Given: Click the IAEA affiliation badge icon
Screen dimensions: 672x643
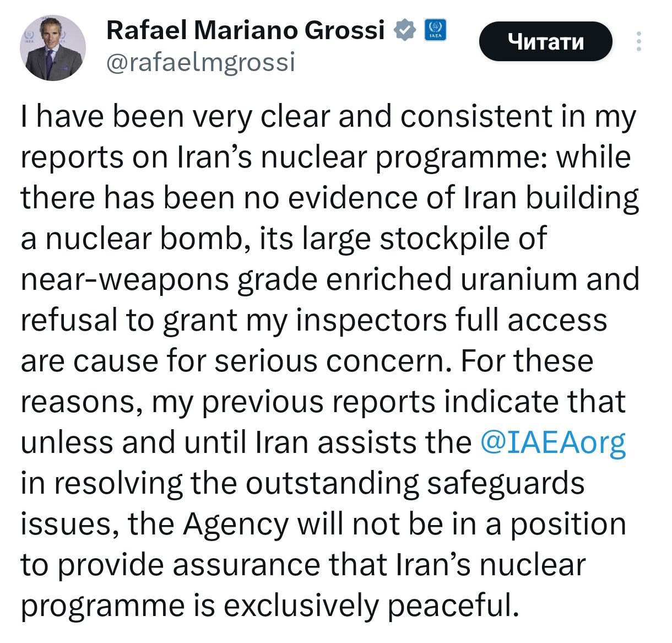Looking at the screenshot, I should click(435, 30).
